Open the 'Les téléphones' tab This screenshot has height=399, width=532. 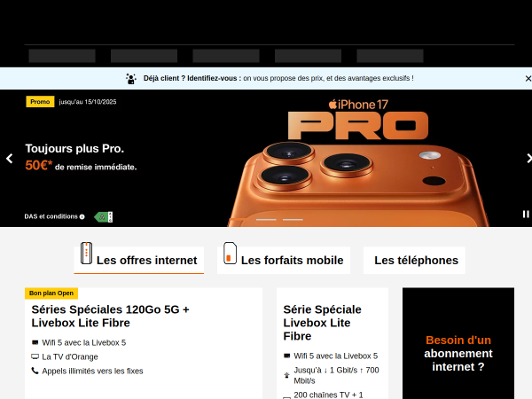(x=414, y=260)
